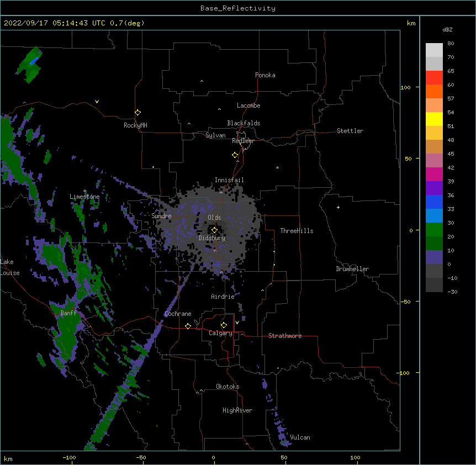This screenshot has width=476, height=465.
Task: Click the Calgary city label
Action: (x=220, y=333)
